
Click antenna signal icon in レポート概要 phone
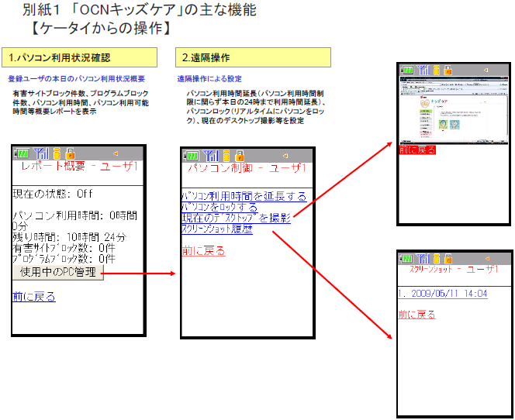pyautogui.click(x=41, y=153)
